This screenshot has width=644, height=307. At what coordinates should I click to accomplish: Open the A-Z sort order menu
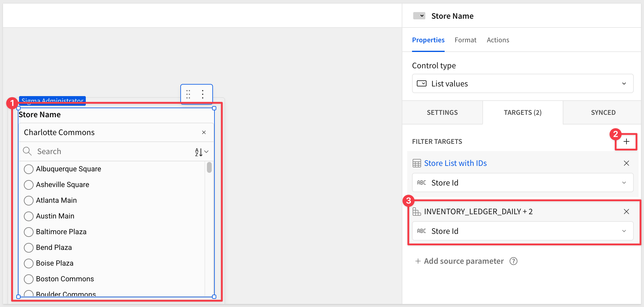pos(201,152)
